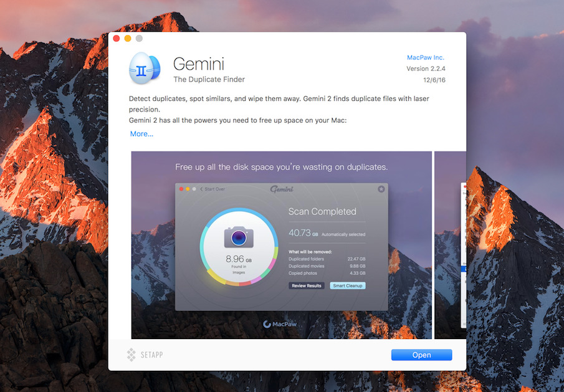This screenshot has height=392, width=564.
Task: Expand the description with More...
Action: pos(141,134)
